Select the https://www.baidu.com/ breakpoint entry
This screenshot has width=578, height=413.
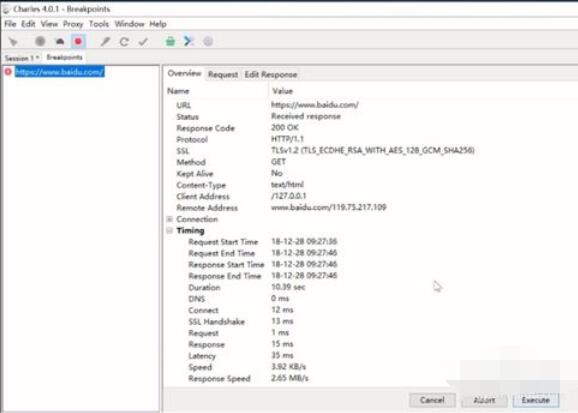tap(60, 72)
